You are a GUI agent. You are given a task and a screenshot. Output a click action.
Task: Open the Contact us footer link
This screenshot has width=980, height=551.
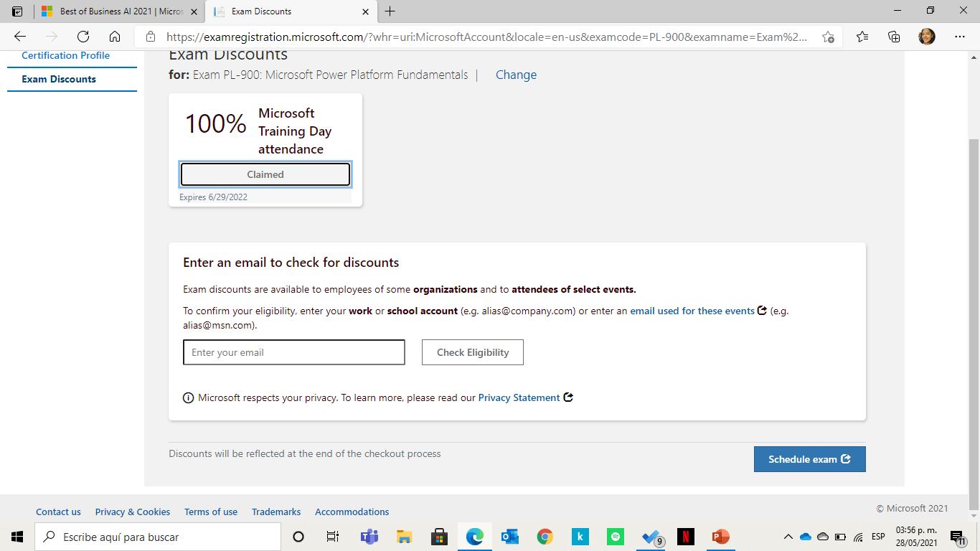58,512
